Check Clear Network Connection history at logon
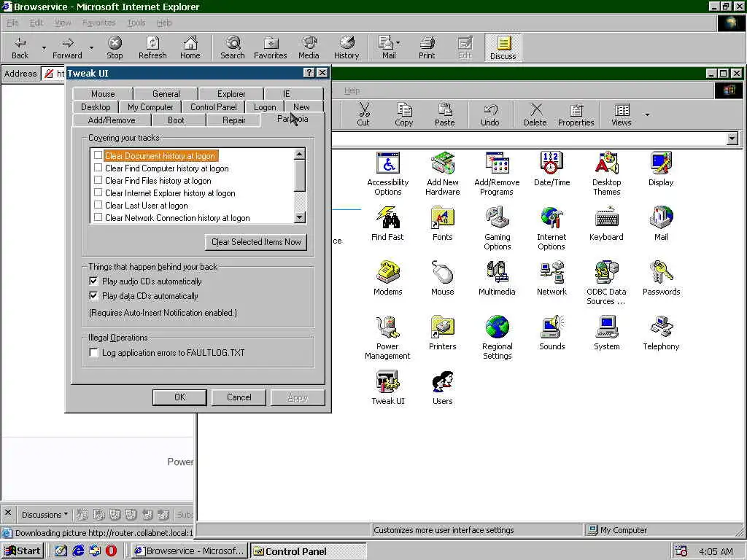This screenshot has height=560, width=747. point(98,217)
